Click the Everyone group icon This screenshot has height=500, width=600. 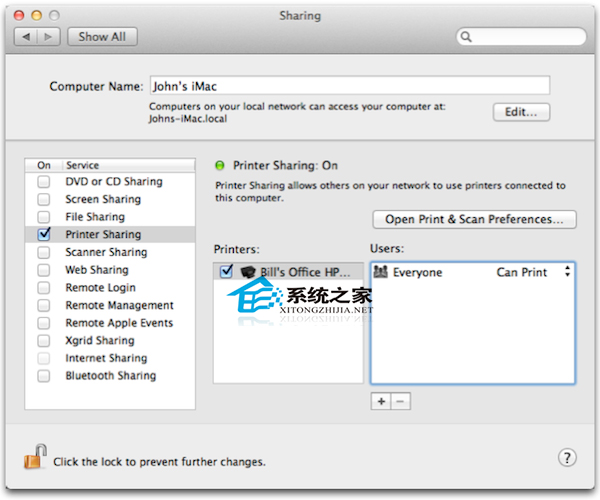pos(380,272)
